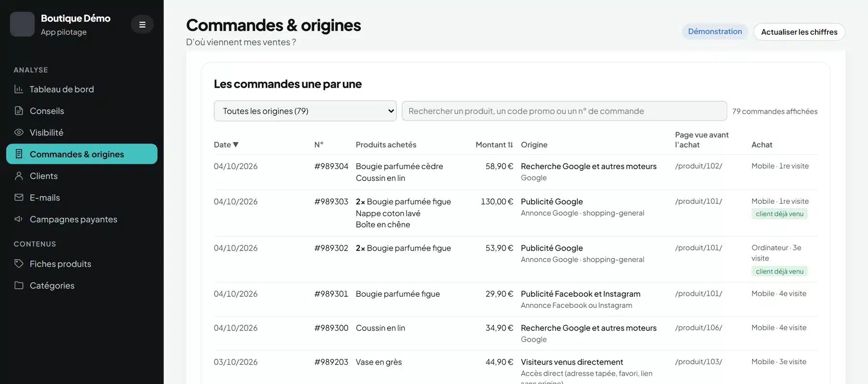Image resolution: width=868 pixels, height=384 pixels.
Task: Click the /produit/106/ page path
Action: coord(699,328)
